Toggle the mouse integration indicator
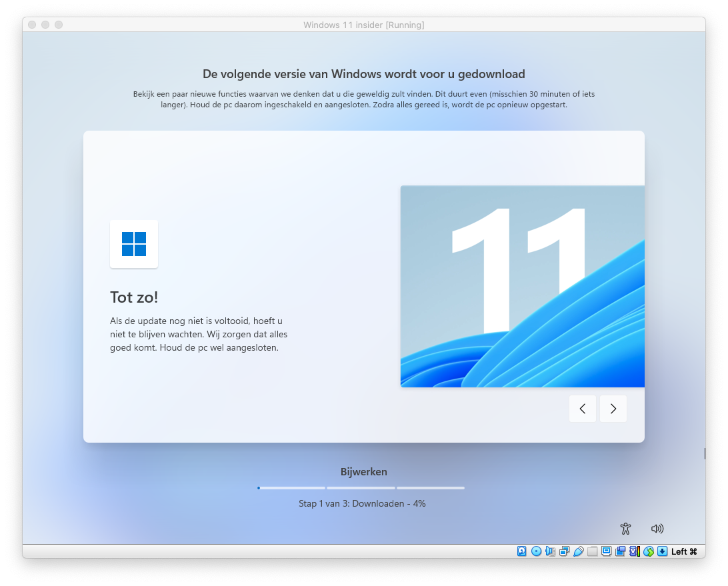Image resolution: width=728 pixels, height=586 pixels. click(648, 551)
